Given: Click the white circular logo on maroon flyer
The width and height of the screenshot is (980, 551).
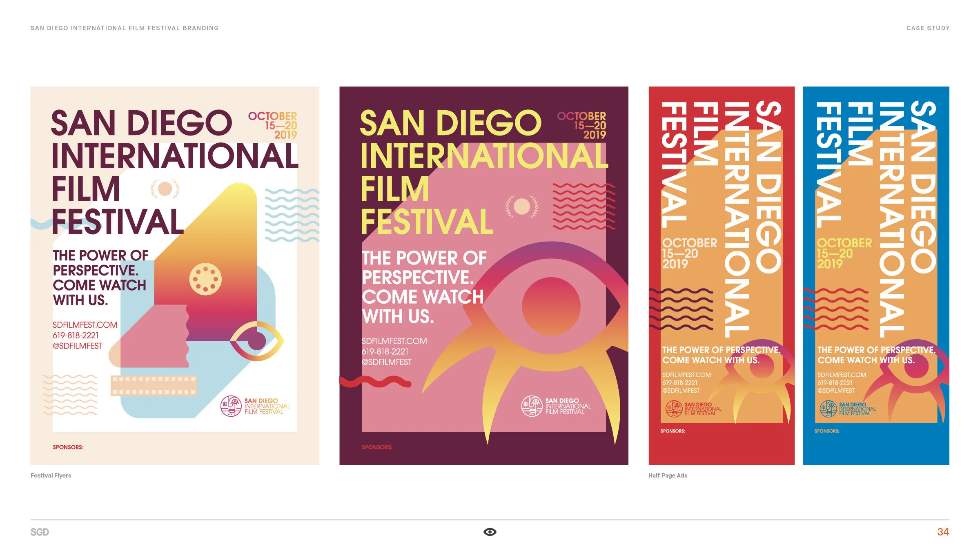Looking at the screenshot, I should (532, 406).
